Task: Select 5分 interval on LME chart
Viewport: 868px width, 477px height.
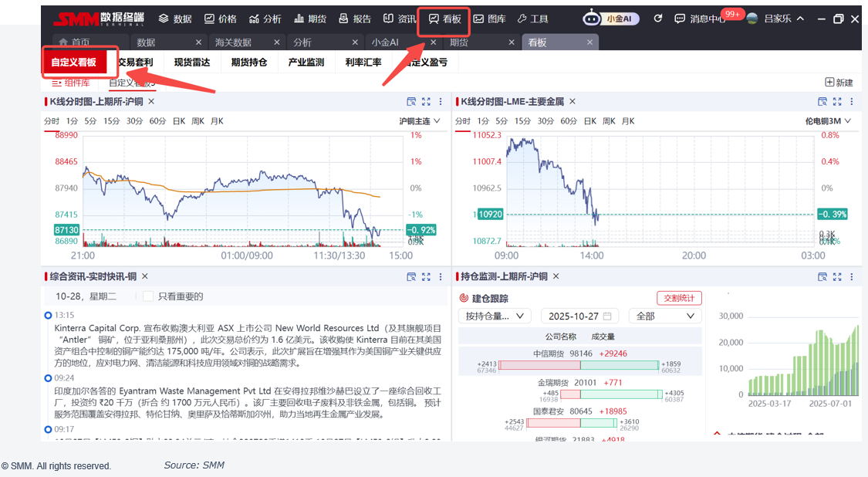Action: (502, 120)
